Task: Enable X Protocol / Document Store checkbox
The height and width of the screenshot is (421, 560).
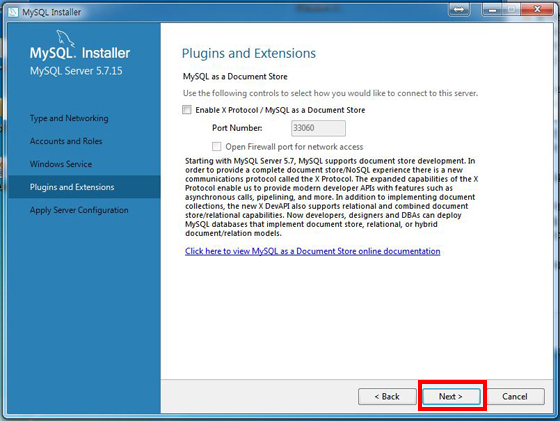Action: [187, 110]
